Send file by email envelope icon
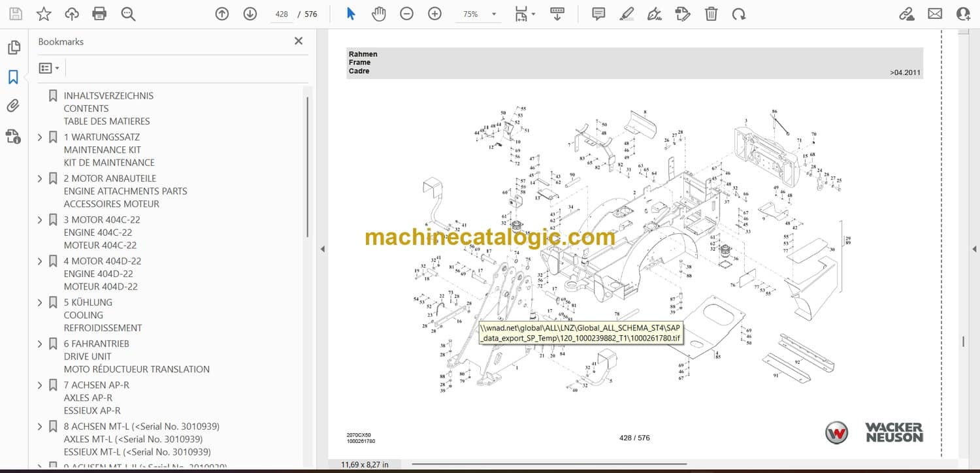Viewport: 980px width, 473px height. click(935, 14)
